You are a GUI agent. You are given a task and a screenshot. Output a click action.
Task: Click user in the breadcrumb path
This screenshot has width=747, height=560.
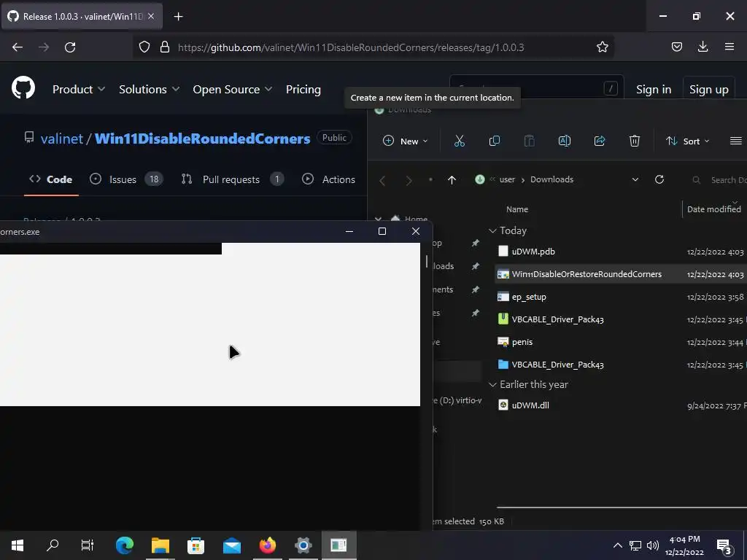tap(507, 179)
